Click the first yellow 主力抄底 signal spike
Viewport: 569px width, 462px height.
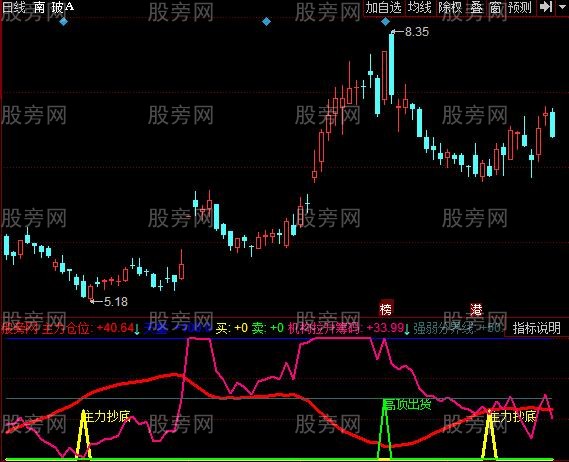84,434
